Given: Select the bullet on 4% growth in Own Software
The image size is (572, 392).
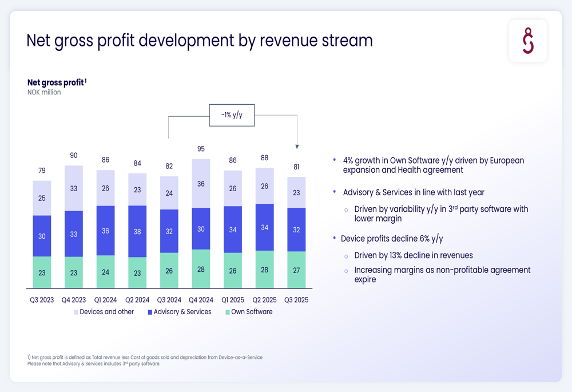Looking at the screenshot, I should point(433,165).
